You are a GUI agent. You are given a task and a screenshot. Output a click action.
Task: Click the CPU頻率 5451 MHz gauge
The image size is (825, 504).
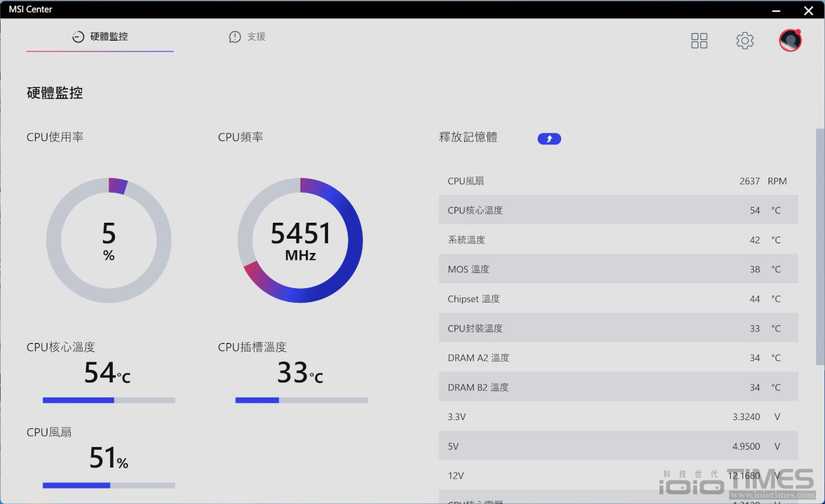[300, 241]
